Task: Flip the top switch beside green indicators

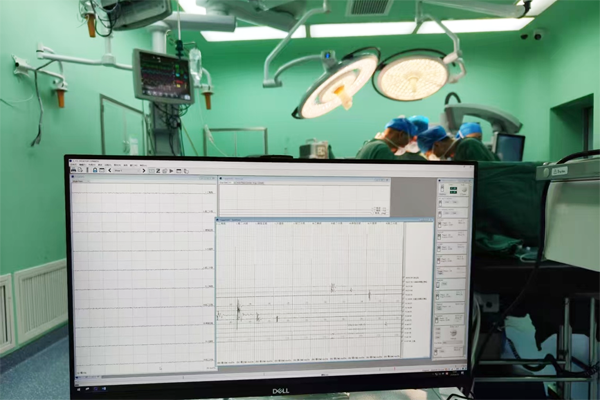Action: pyautogui.click(x=442, y=188)
